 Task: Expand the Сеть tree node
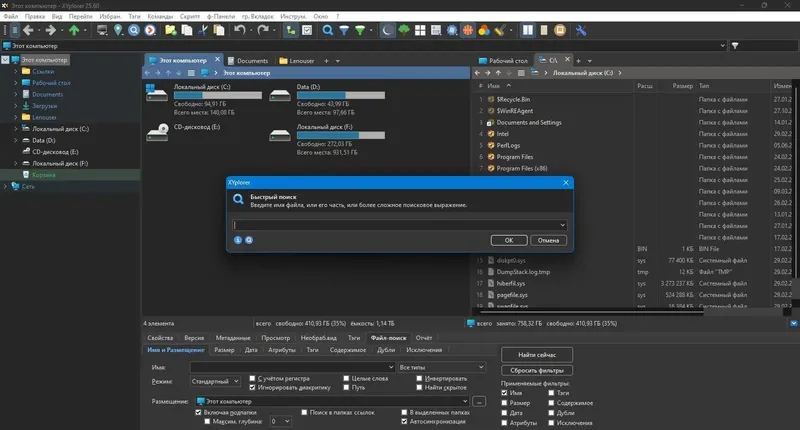point(5,187)
